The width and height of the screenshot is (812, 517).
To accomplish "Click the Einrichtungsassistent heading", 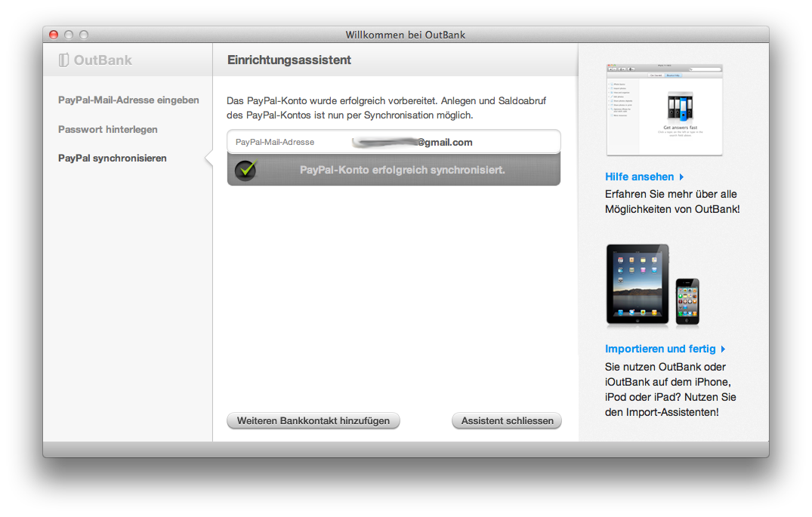I will point(289,60).
